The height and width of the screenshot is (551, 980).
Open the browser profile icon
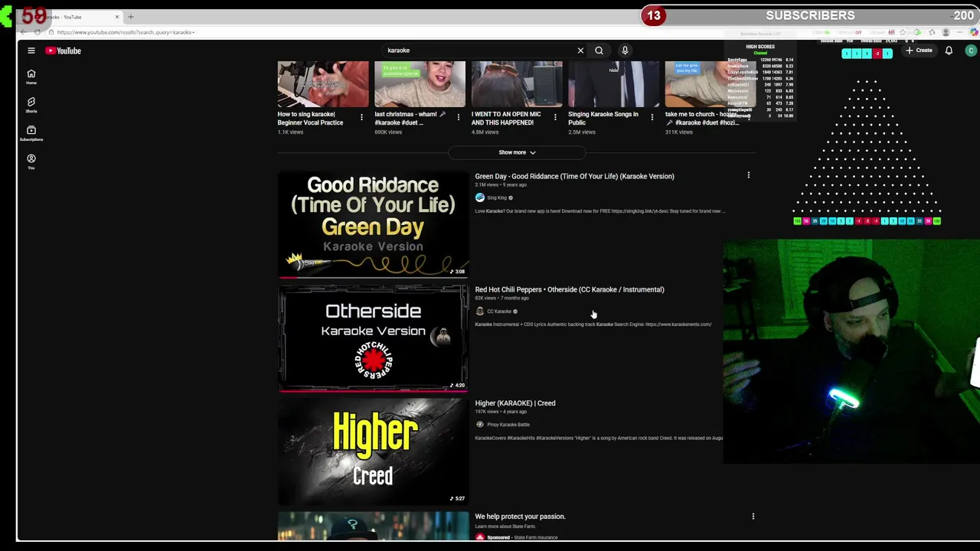click(x=946, y=32)
